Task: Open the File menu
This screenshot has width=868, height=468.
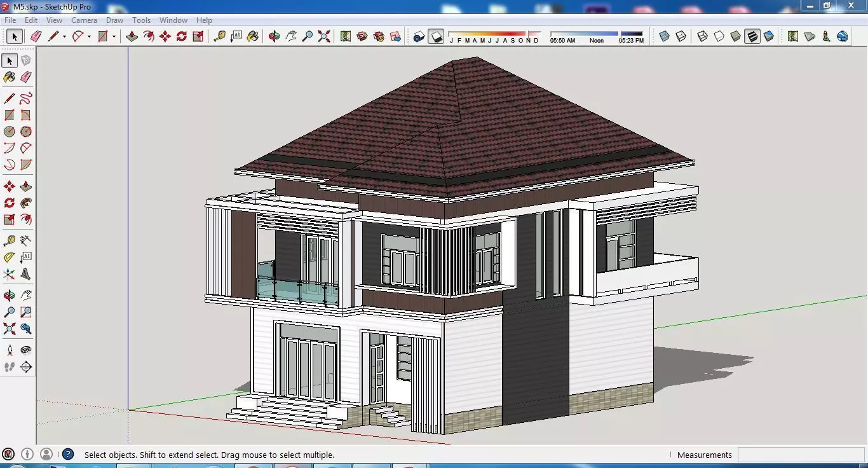Action: tap(10, 20)
